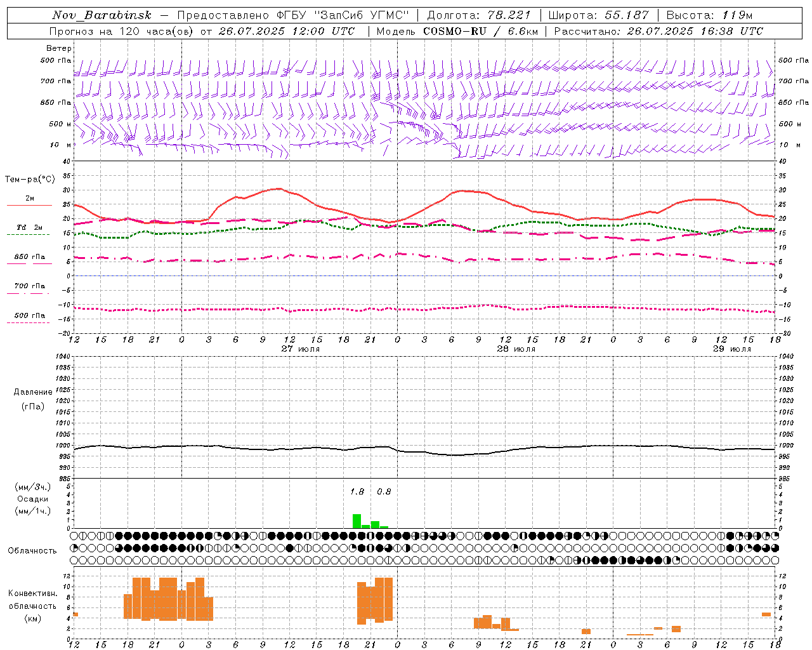Viewport: 812px width, 650px height.
Task: Select the "Прогноз на 120 часа(ов)" forecast text
Action: [122, 31]
